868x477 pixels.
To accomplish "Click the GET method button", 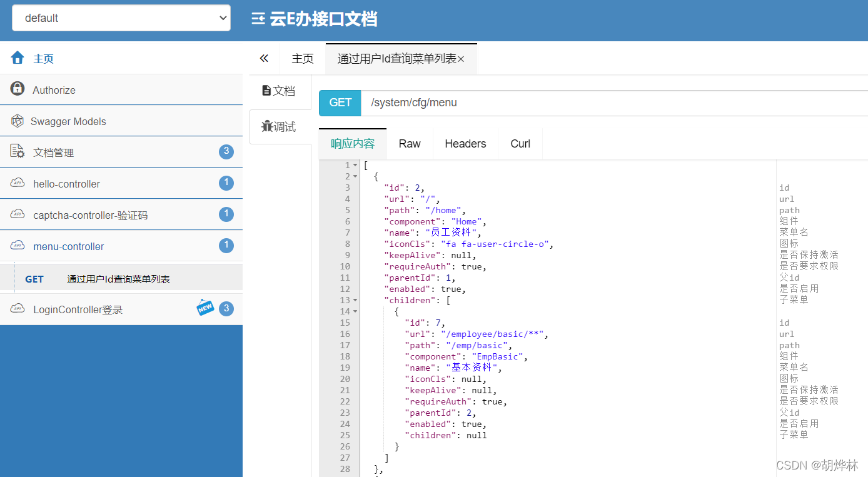I will pos(340,103).
